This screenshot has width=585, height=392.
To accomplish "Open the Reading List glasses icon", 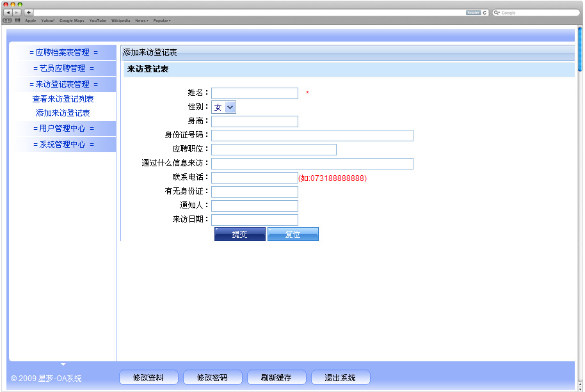I will [8, 20].
